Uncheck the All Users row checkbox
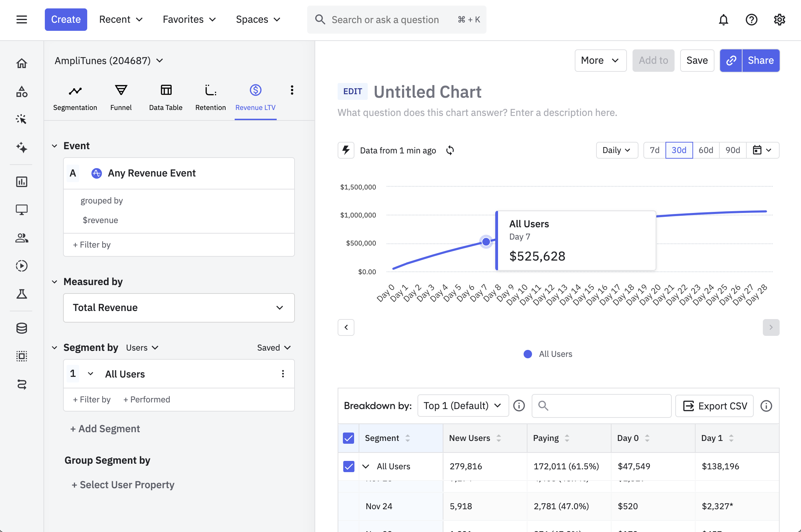Screen dimensions: 801x532 348,466
